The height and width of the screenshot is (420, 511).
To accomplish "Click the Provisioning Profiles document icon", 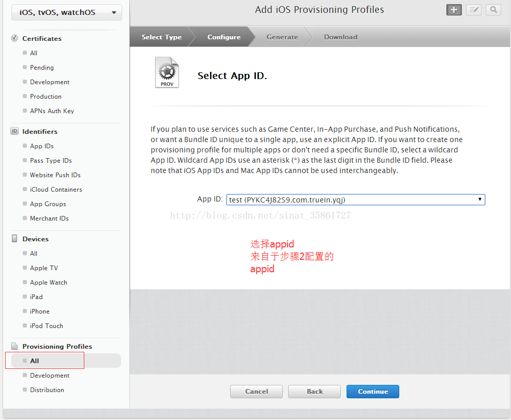I will point(14,346).
